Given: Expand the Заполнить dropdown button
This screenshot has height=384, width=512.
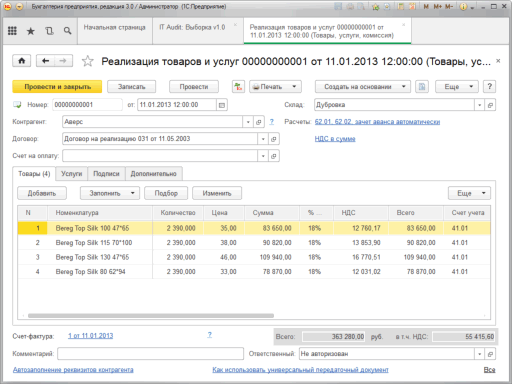Looking at the screenshot, I should tap(110, 193).
